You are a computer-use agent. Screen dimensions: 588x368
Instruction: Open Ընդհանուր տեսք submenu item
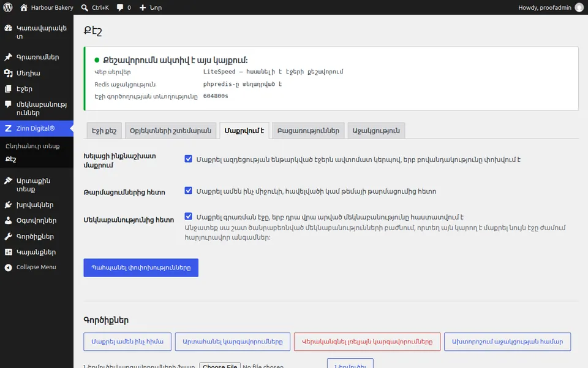32,146
